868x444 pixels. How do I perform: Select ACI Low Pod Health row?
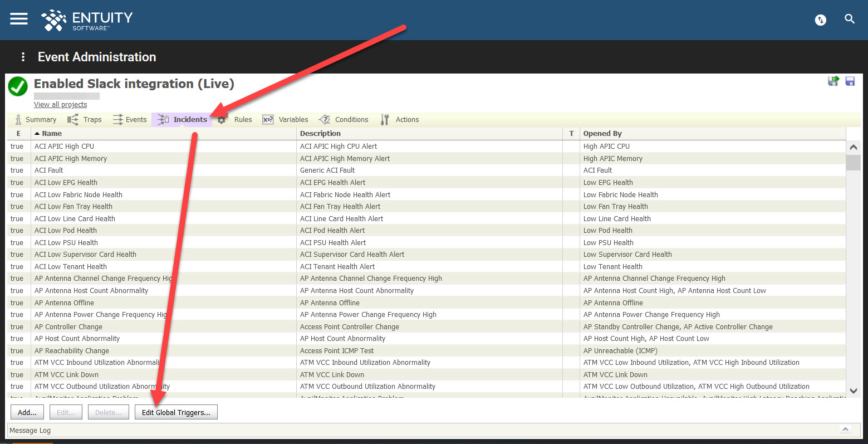pyautogui.click(x=426, y=231)
